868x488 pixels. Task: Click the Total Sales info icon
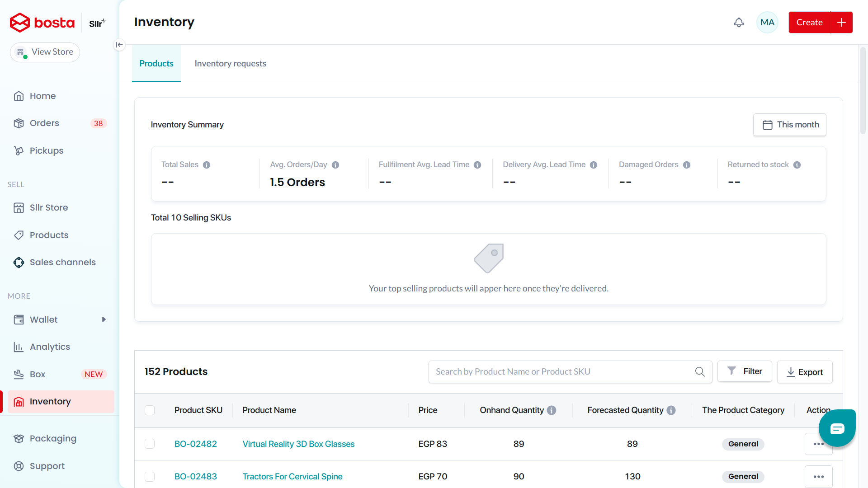tap(207, 165)
